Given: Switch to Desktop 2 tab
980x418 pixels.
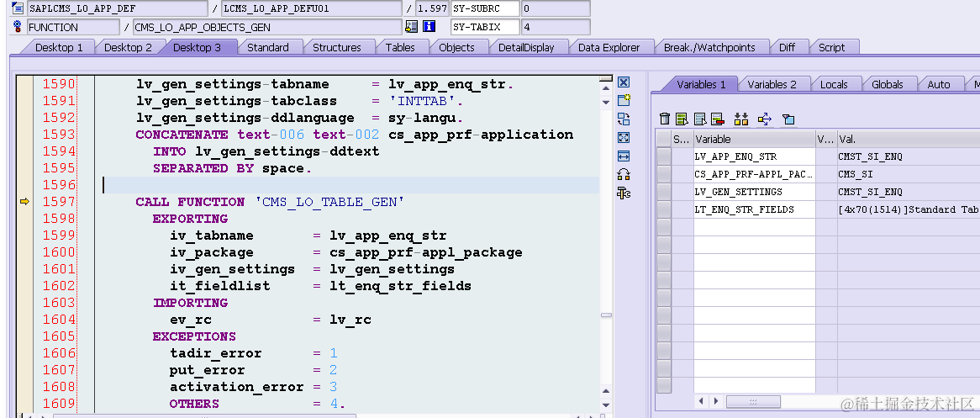Looking at the screenshot, I should click(x=128, y=48).
